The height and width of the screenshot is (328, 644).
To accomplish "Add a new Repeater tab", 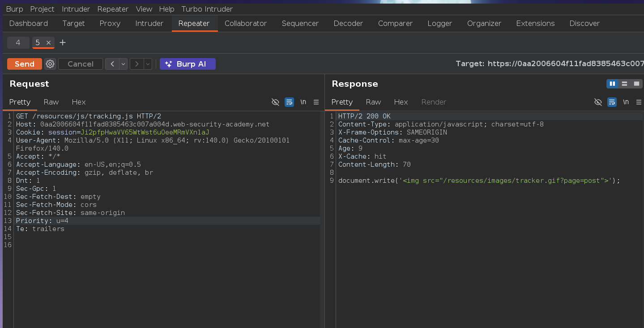I will (x=63, y=42).
